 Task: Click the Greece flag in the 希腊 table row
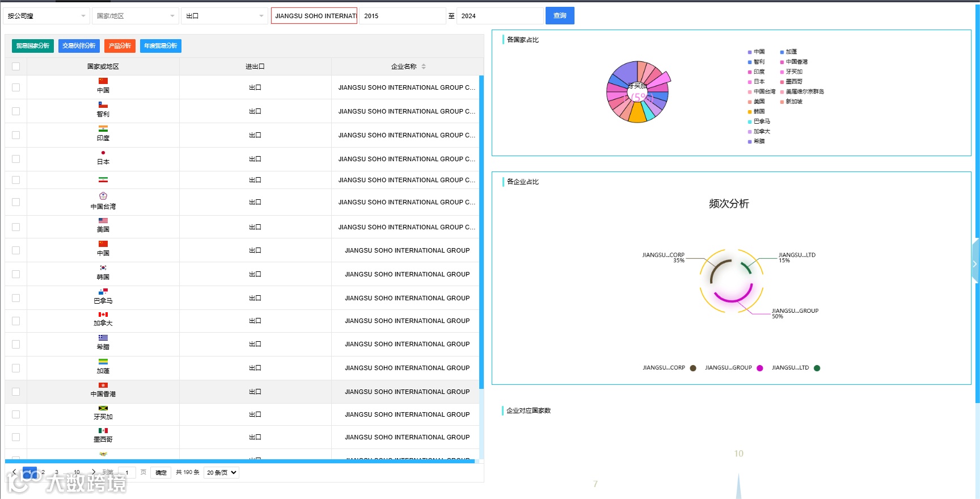coord(103,338)
